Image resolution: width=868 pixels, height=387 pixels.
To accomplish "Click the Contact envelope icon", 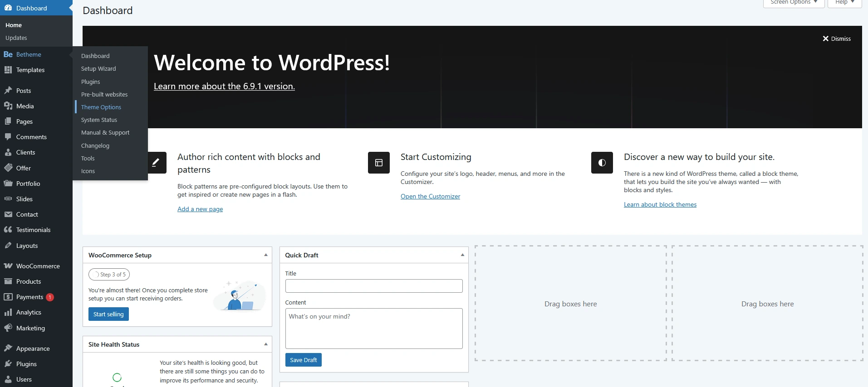I will tap(8, 214).
